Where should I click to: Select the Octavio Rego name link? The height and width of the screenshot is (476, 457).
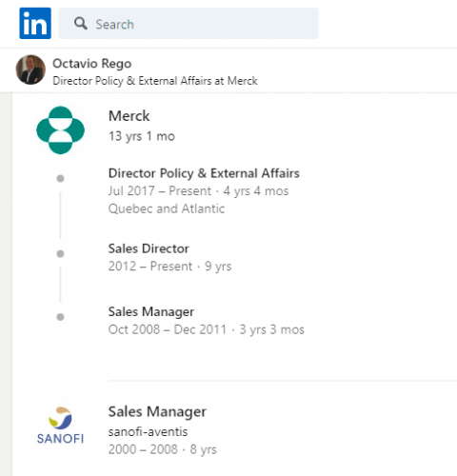92,64
